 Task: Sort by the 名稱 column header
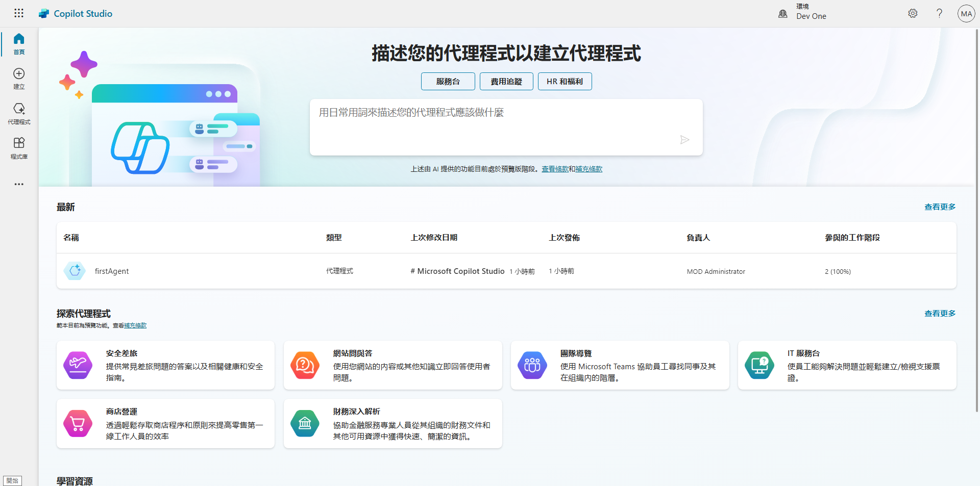pos(71,238)
